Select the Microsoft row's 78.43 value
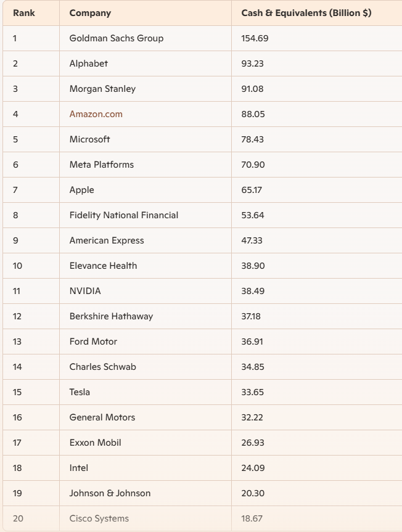The width and height of the screenshot is (402, 532). tap(252, 139)
